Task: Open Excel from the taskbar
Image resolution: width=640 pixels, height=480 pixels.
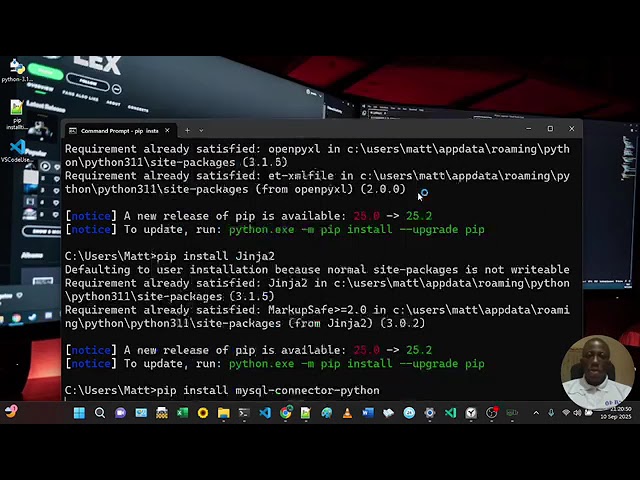Action: 182,413
